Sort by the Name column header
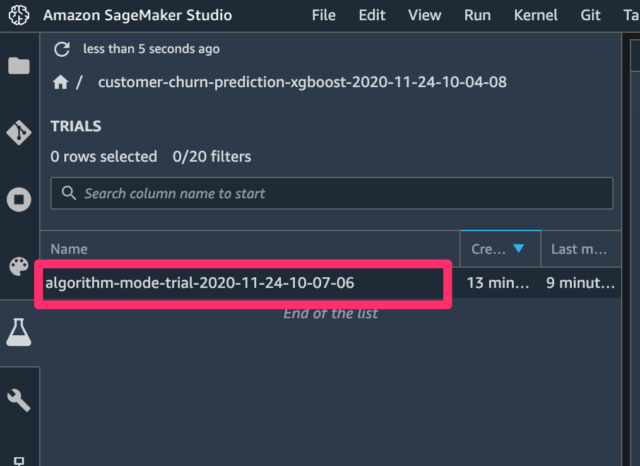 (69, 249)
